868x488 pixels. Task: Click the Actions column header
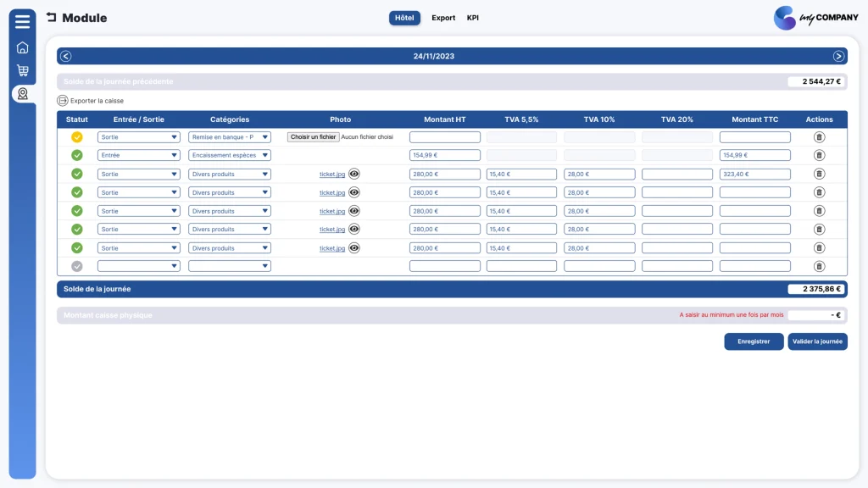pos(820,119)
